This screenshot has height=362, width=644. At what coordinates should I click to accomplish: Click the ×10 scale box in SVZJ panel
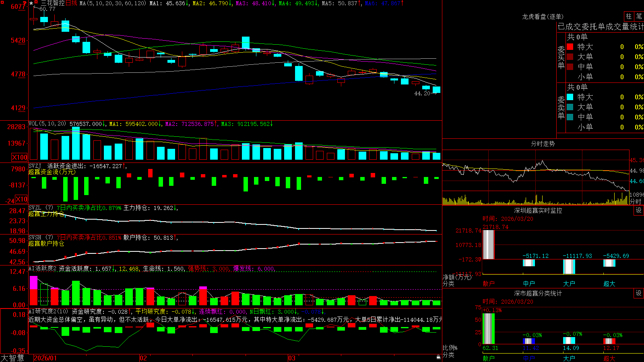(x=21, y=199)
